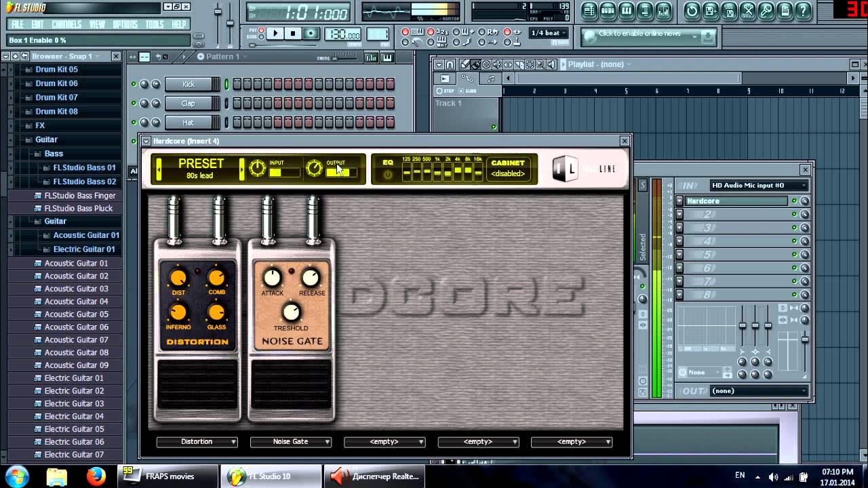The height and width of the screenshot is (488, 868).
Task: Open keyboard editor in step sequencer
Action: click(x=387, y=58)
